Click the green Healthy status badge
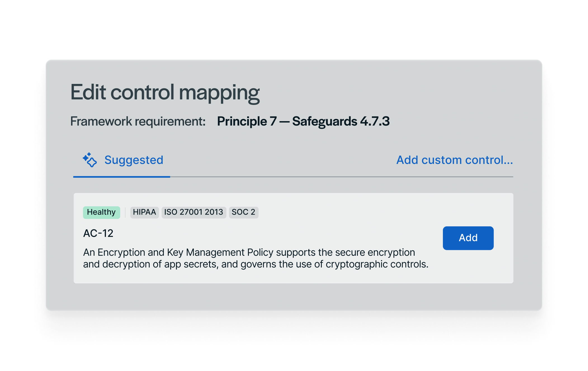The image size is (588, 371). click(x=101, y=212)
